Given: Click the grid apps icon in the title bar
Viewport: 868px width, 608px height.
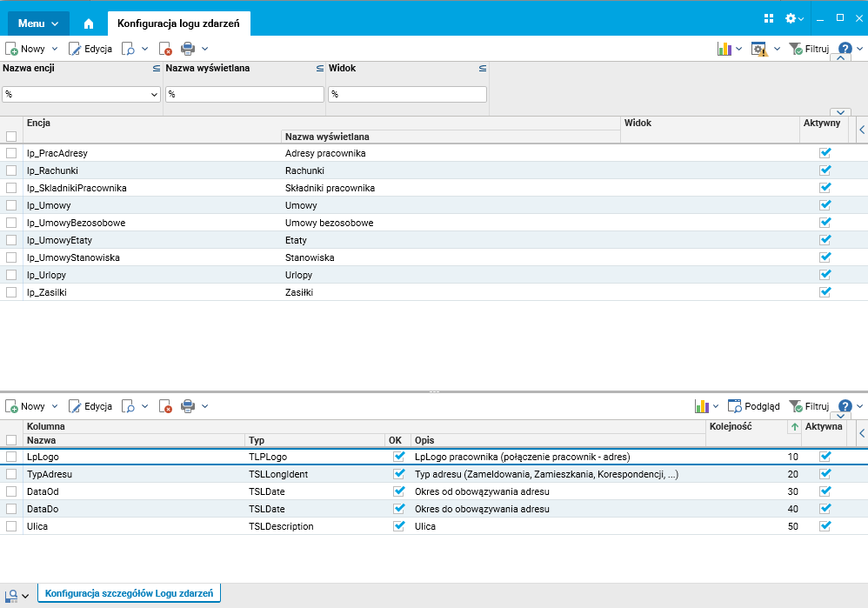Looking at the screenshot, I should tap(769, 18).
